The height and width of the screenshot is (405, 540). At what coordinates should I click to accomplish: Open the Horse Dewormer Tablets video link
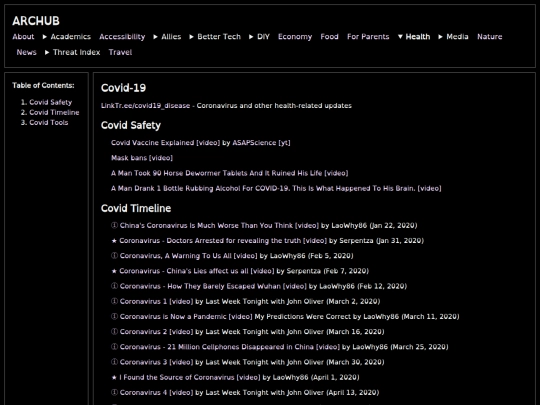click(x=229, y=173)
